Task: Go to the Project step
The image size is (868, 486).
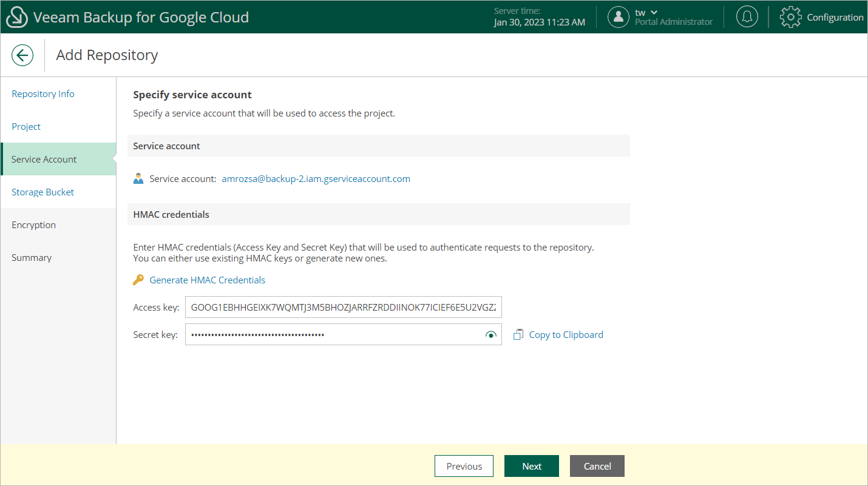Action: [26, 127]
